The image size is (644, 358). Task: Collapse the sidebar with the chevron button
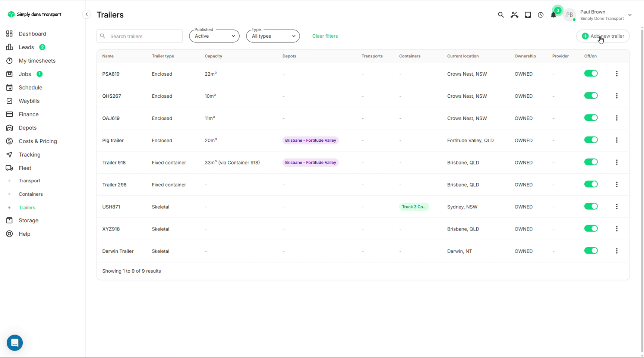tap(86, 15)
